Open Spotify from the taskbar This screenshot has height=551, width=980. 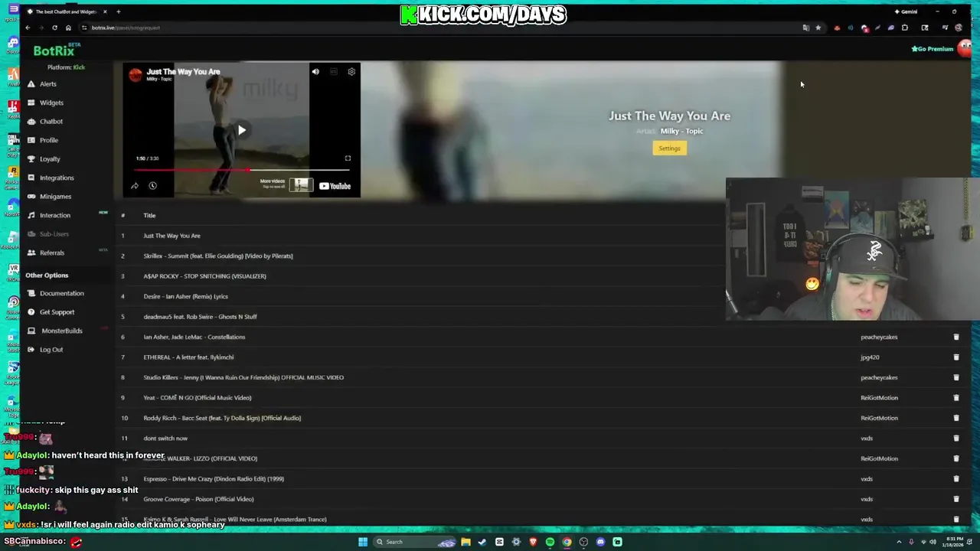point(550,542)
